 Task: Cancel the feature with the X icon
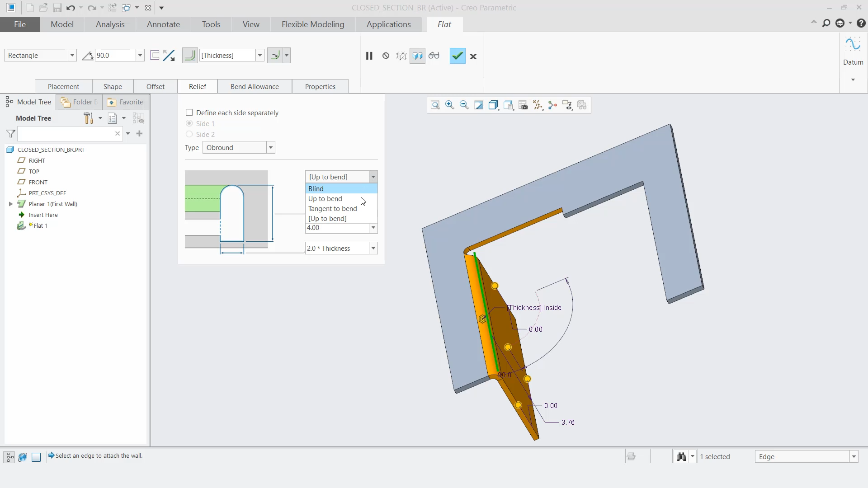(473, 56)
